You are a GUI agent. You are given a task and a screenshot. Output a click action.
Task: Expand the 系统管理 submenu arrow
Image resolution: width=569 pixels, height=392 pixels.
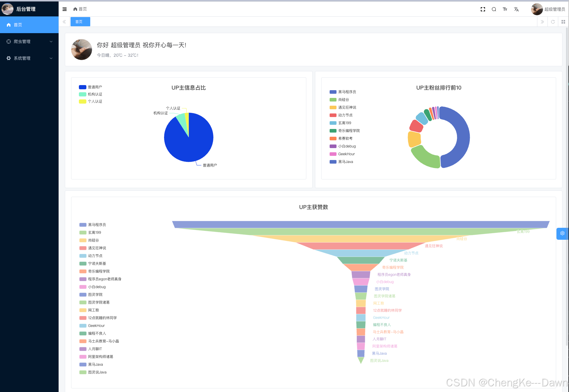click(x=51, y=58)
